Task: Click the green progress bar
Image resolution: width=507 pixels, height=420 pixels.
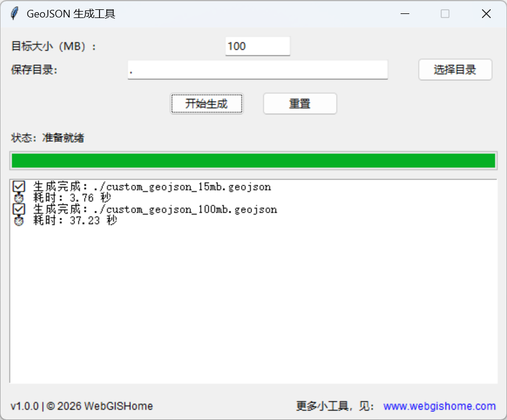Action: (x=253, y=160)
